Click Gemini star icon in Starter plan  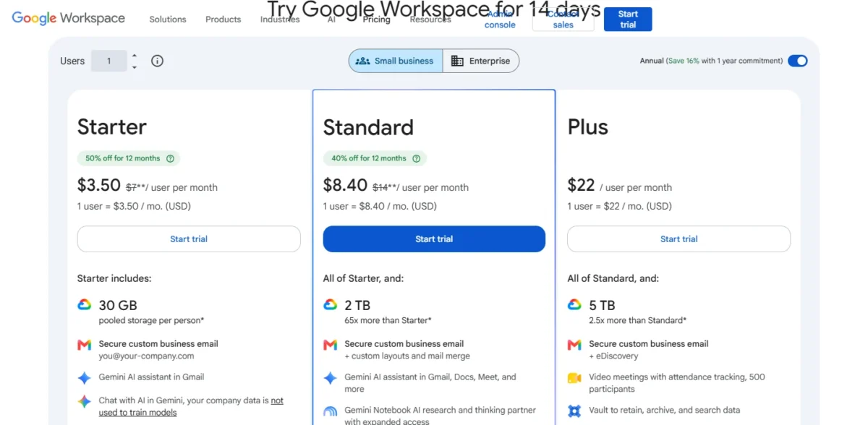[85, 378]
